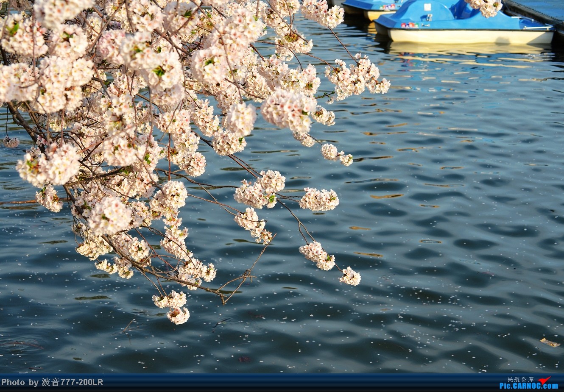Click the red airplane logo icon
Viewport: 564px width, 392px height.
coord(544,380)
